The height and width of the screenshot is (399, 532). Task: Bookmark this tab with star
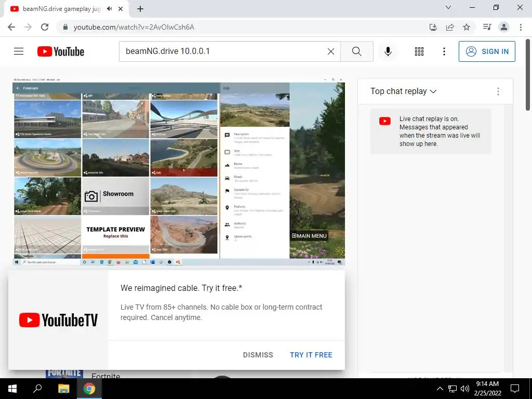coord(467,27)
